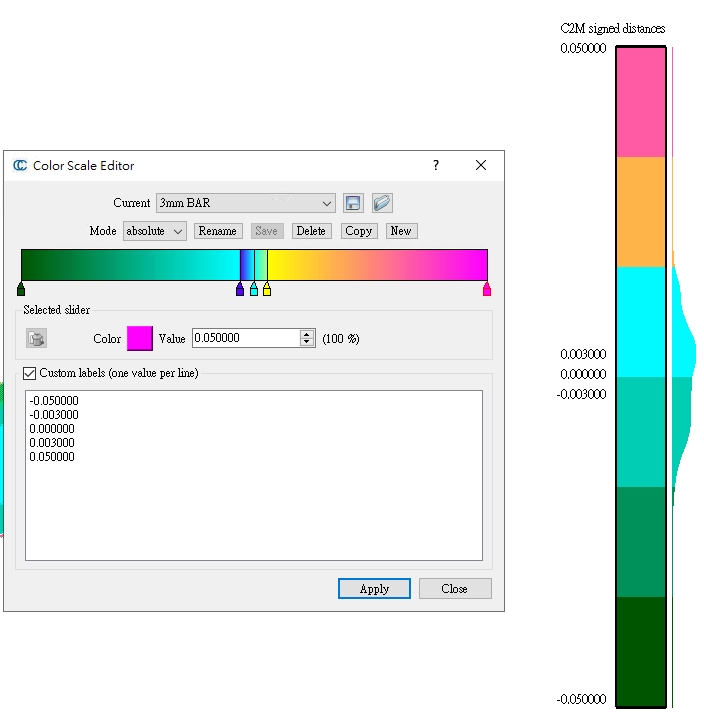The height and width of the screenshot is (718, 704).
Task: Toggle the Custom labels checkbox
Action: coord(29,373)
